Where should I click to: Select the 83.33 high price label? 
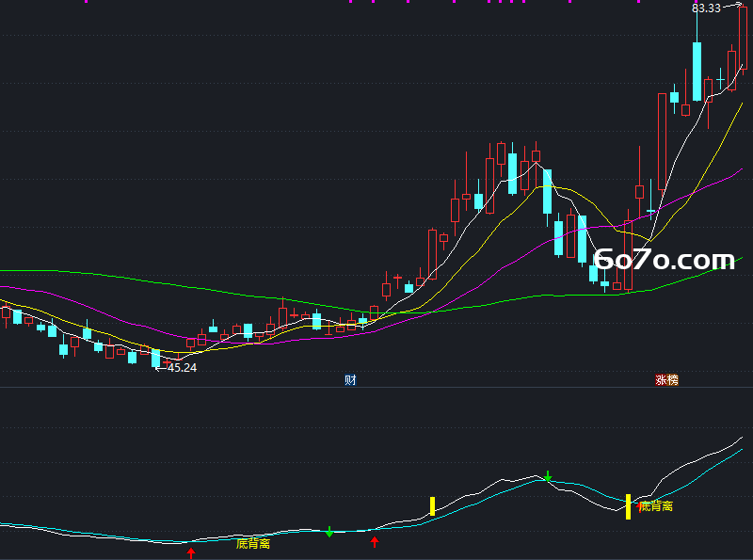706,8
